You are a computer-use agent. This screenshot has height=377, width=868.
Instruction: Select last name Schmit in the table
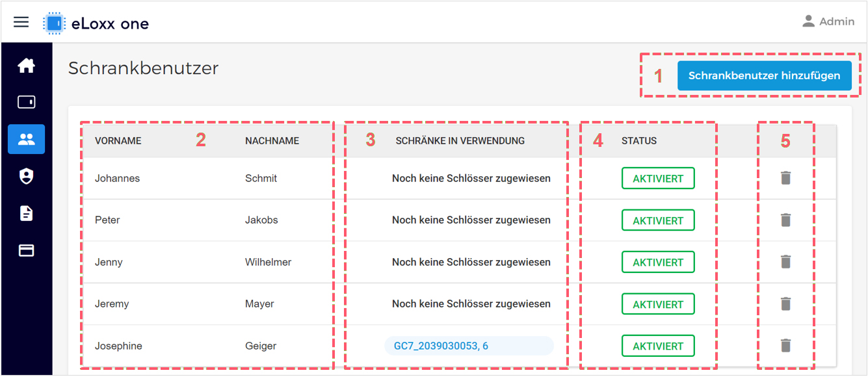click(261, 178)
